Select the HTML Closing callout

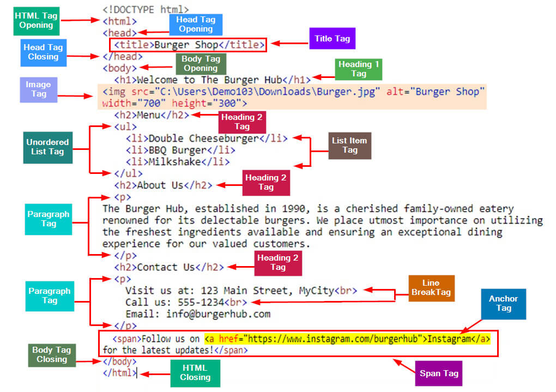pyautogui.click(x=195, y=375)
